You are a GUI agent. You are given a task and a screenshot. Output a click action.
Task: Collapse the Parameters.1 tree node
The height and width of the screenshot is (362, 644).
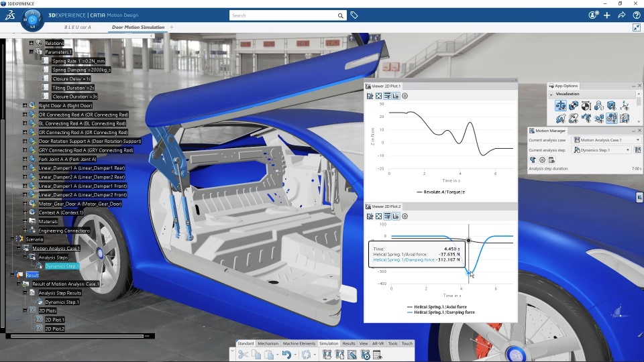pyautogui.click(x=32, y=52)
